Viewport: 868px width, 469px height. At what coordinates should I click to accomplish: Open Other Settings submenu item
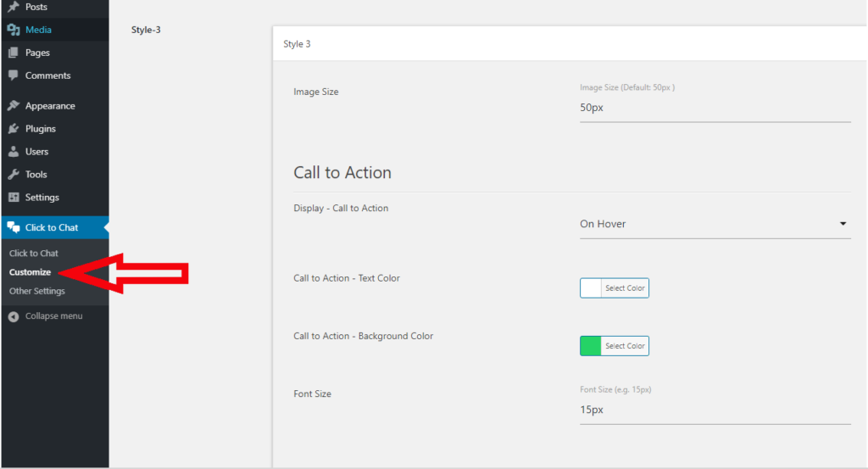pyautogui.click(x=36, y=291)
